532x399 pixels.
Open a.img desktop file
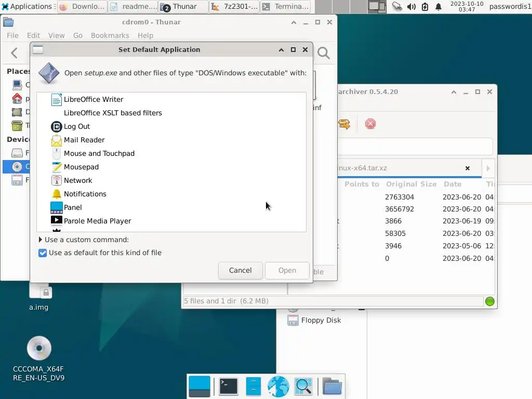pyautogui.click(x=38, y=297)
